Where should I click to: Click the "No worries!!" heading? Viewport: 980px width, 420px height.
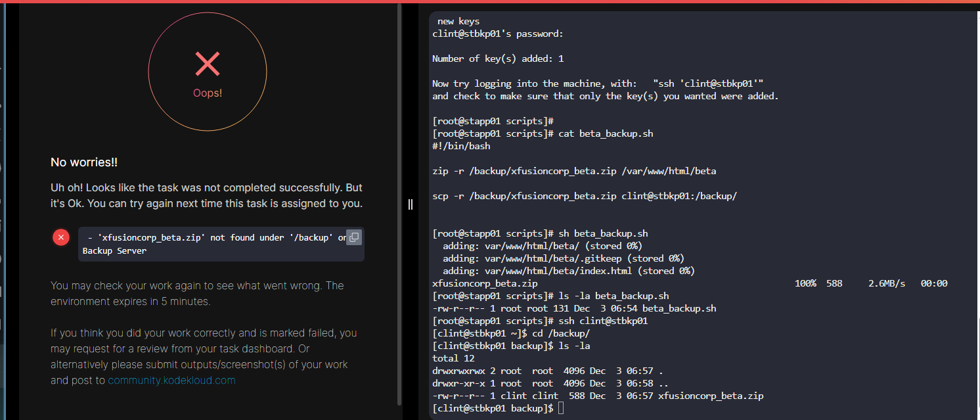[84, 162]
